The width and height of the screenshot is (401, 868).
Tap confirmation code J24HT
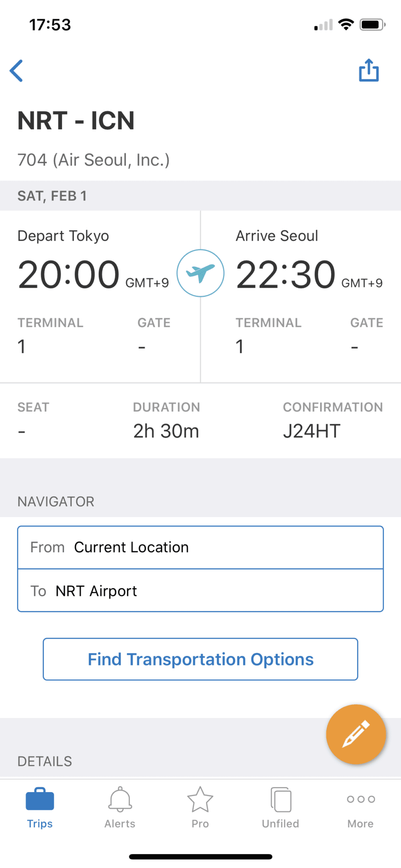point(312,431)
